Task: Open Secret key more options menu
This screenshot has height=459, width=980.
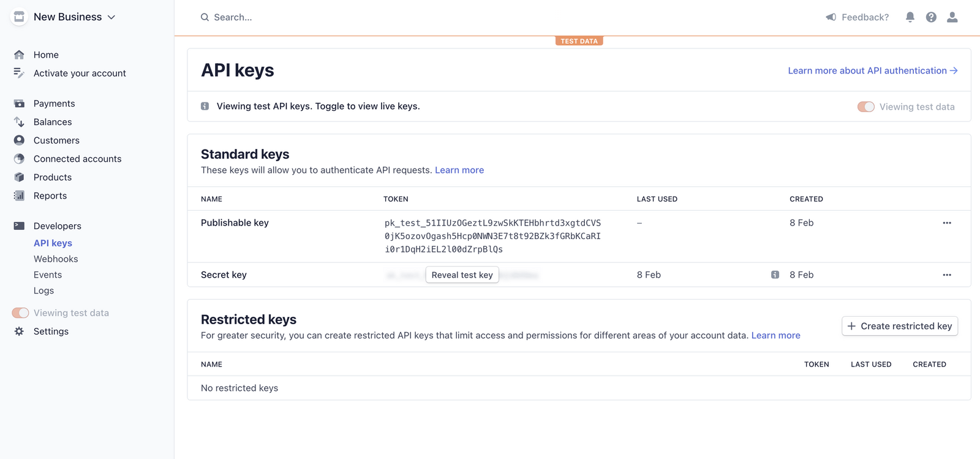Action: pos(947,275)
